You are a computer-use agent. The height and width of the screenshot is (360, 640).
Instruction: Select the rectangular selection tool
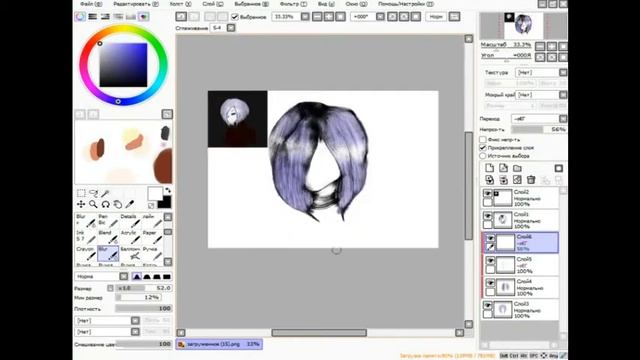point(81,193)
